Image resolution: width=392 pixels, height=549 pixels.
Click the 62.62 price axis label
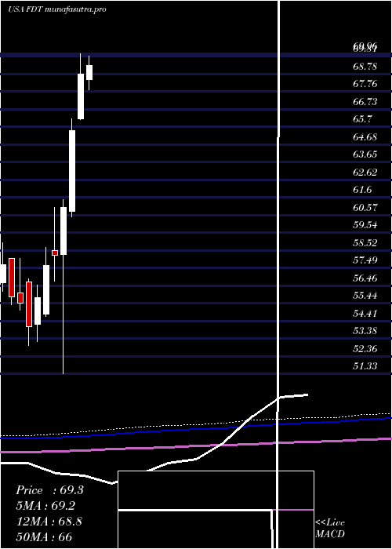(x=365, y=172)
